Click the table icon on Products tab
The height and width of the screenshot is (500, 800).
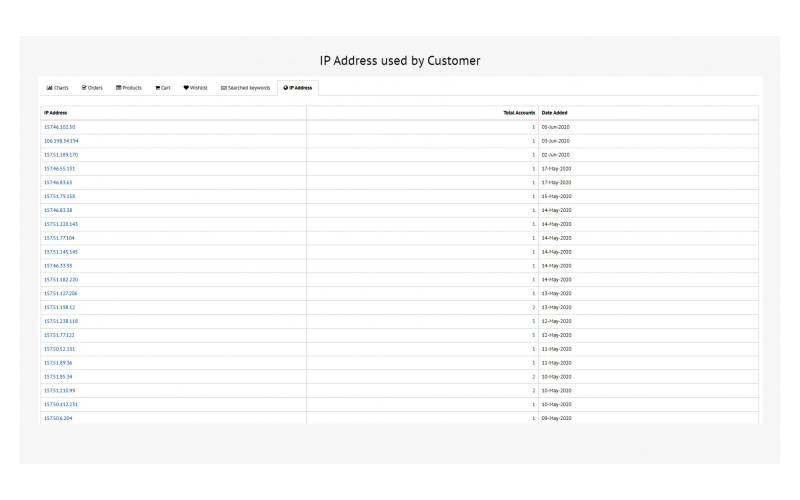click(x=119, y=88)
